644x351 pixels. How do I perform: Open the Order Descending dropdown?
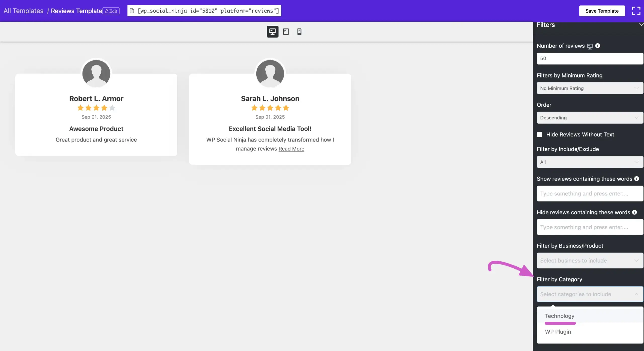[590, 118]
